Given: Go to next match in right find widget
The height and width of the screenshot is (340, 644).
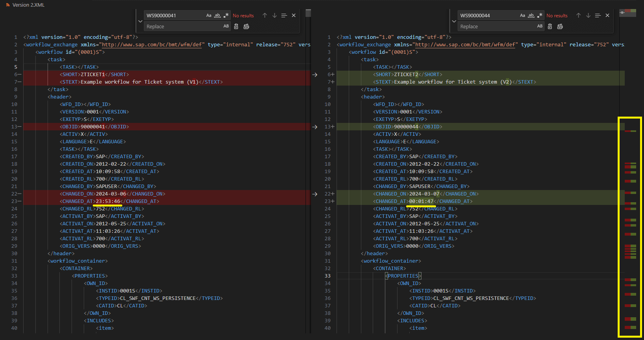Looking at the screenshot, I should coord(588,15).
